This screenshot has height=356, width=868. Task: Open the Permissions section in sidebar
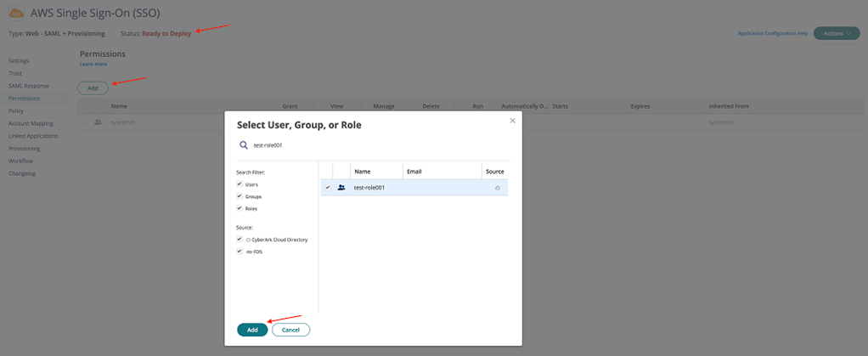point(24,98)
